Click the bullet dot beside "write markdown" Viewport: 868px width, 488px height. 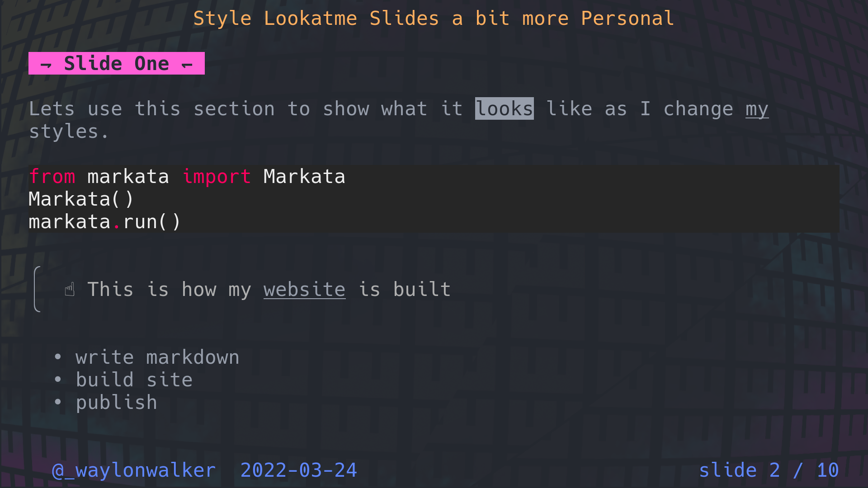pos(57,357)
